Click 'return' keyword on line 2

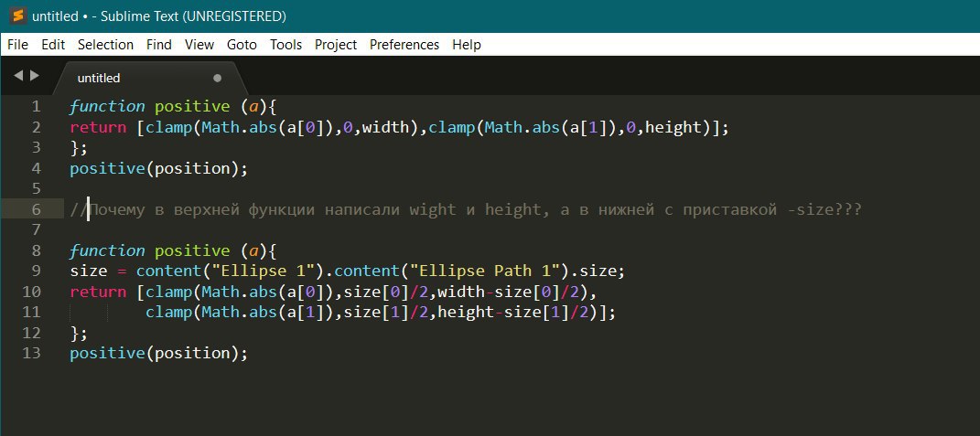pyautogui.click(x=98, y=127)
